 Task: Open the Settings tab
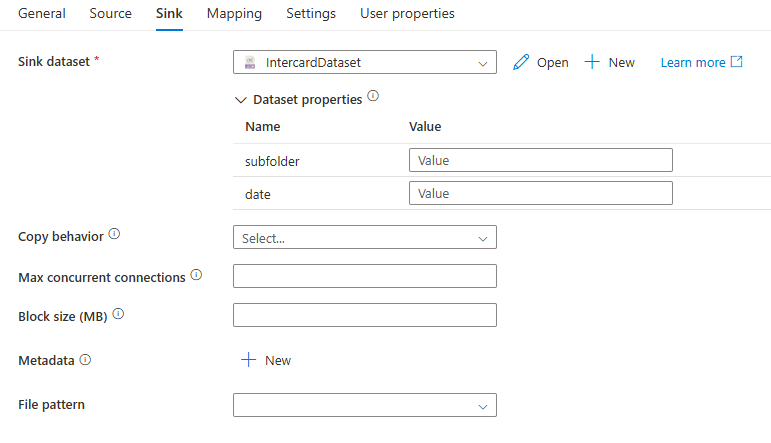click(311, 13)
